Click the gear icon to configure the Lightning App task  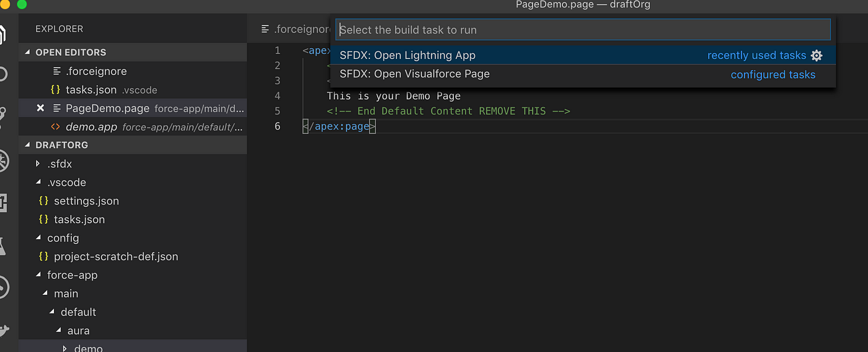pos(817,56)
